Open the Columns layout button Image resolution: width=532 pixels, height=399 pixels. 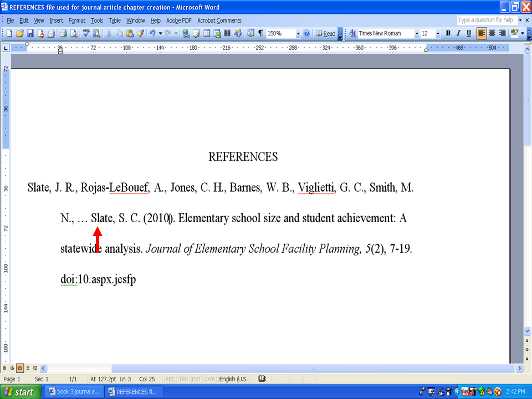(227, 33)
